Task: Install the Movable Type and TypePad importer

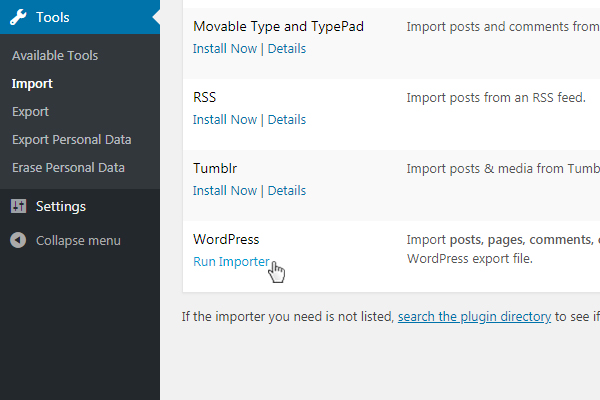Action: 225,49
